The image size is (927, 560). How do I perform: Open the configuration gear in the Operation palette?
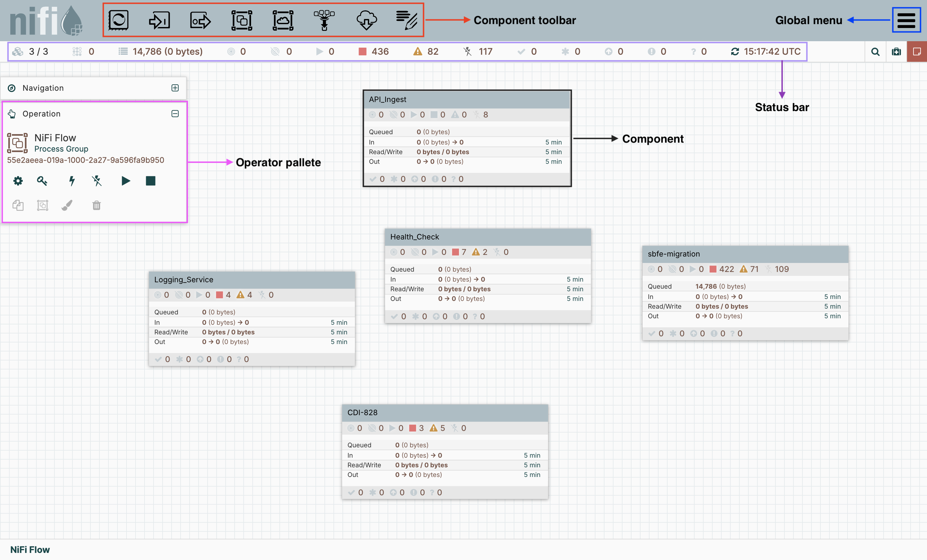18,181
